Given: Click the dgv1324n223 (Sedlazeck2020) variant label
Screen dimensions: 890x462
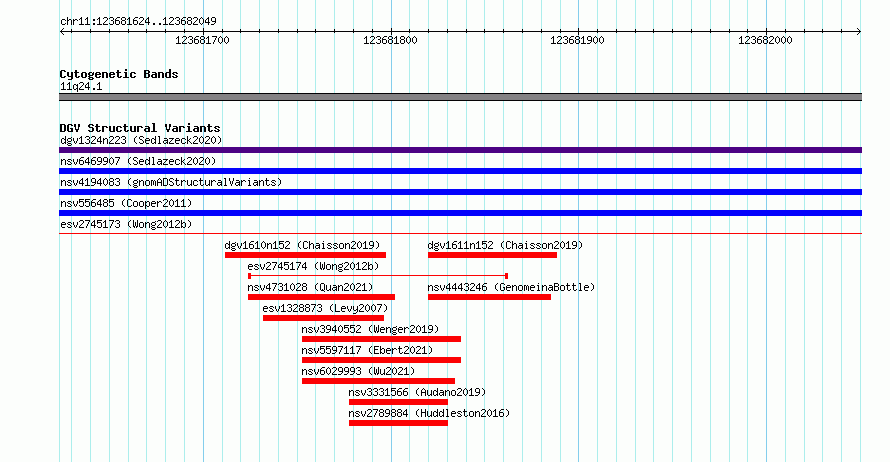Looking at the screenshot, I should (x=141, y=140).
